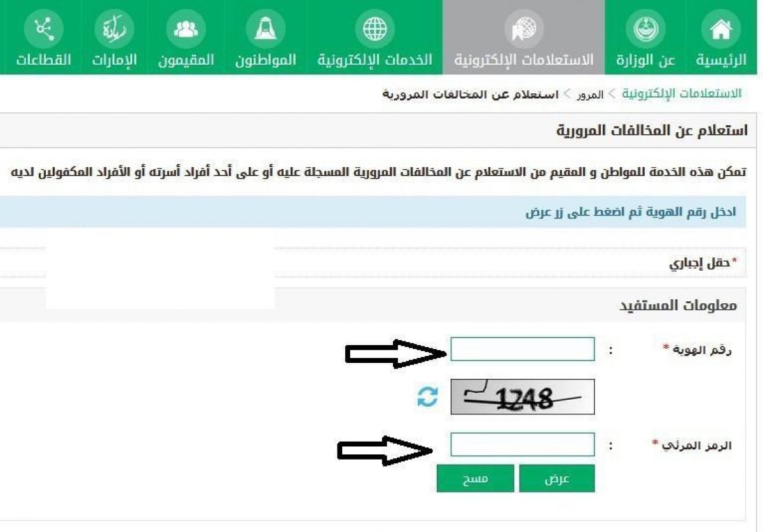The image size is (763, 532).
Task: Refresh the captcha with the blue arrows icon
Action: click(428, 397)
